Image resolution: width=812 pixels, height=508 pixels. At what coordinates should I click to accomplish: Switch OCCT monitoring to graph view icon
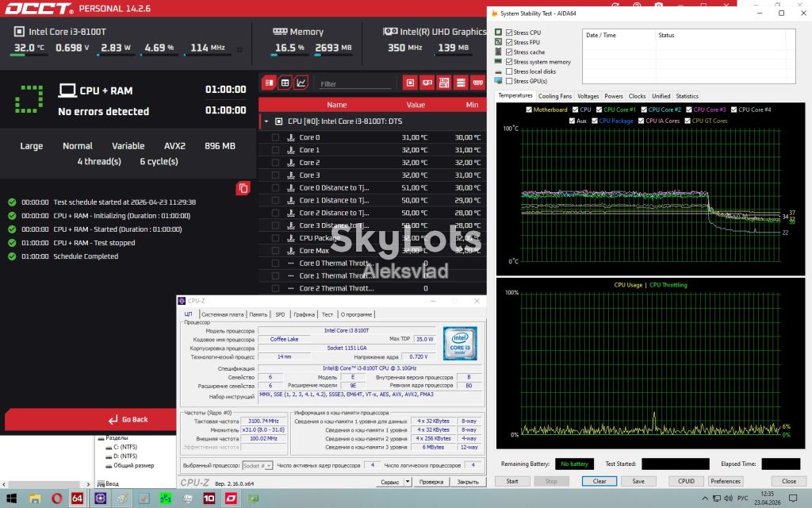[x=301, y=83]
